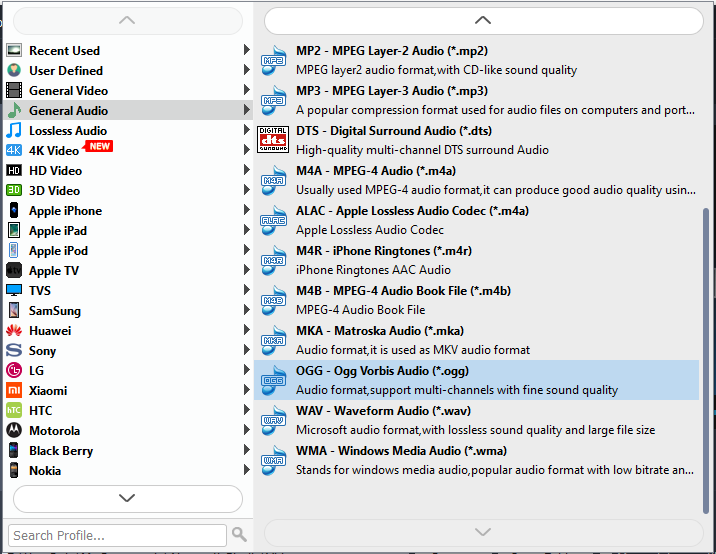Focus the Search Profile input field
Viewport: 716px width, 554px height.
[117, 535]
